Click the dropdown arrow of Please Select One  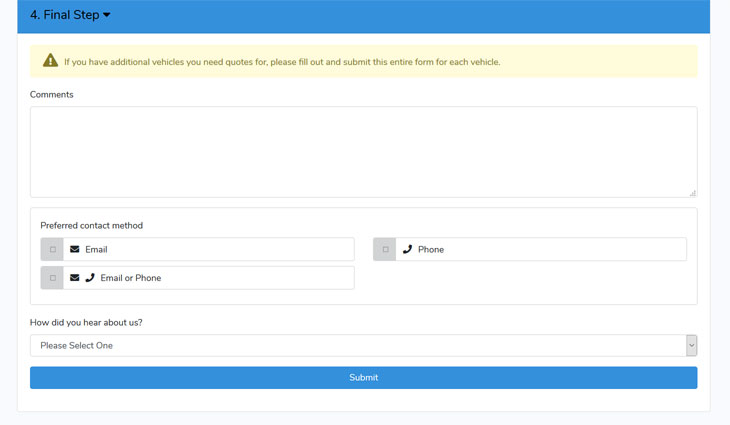pyautogui.click(x=691, y=345)
